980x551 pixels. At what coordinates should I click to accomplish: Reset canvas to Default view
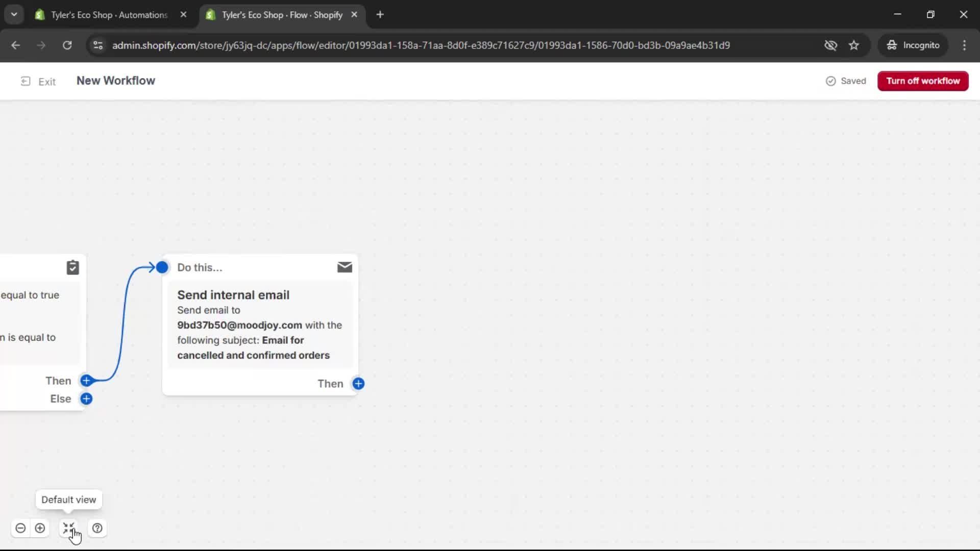pyautogui.click(x=68, y=528)
